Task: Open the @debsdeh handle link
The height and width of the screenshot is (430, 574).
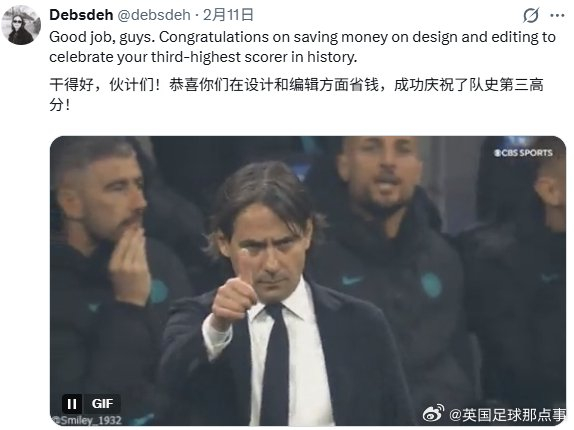Action: pyautogui.click(x=154, y=15)
